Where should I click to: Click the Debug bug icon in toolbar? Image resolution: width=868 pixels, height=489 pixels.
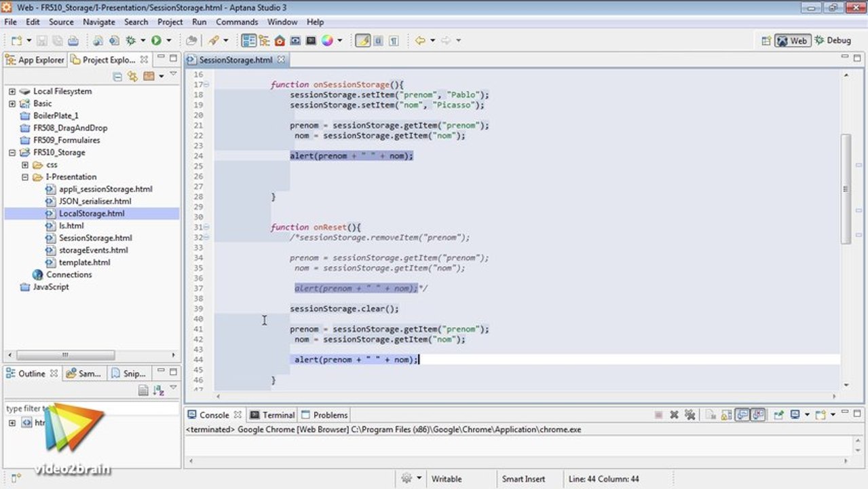tap(131, 41)
